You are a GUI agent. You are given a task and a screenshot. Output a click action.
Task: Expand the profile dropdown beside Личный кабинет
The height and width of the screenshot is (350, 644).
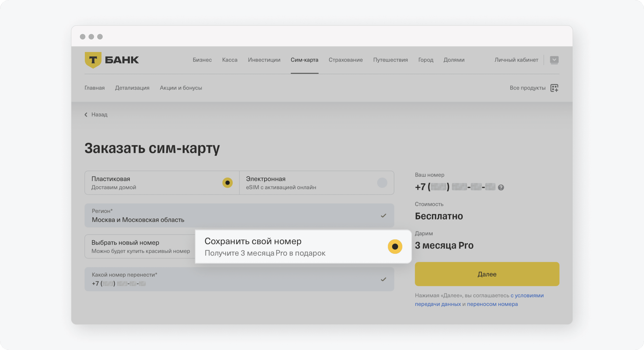point(554,60)
